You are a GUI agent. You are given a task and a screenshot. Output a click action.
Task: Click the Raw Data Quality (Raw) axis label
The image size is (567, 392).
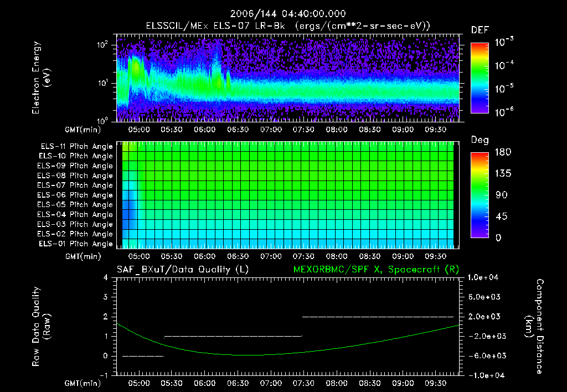[41, 327]
